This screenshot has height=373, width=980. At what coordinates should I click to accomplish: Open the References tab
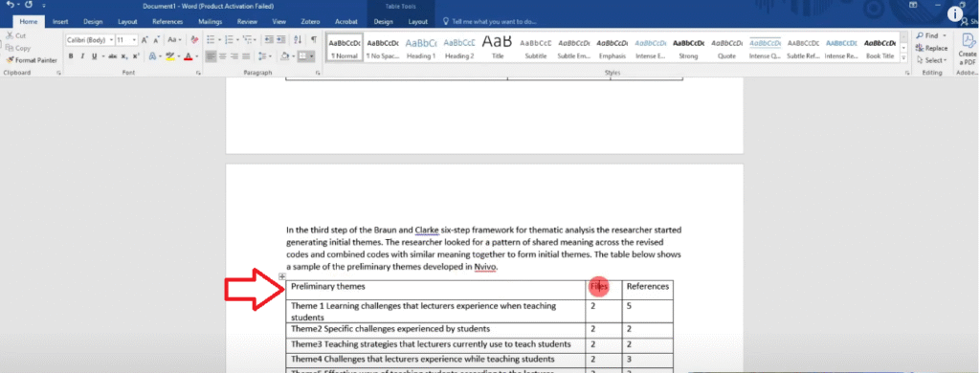(x=167, y=21)
